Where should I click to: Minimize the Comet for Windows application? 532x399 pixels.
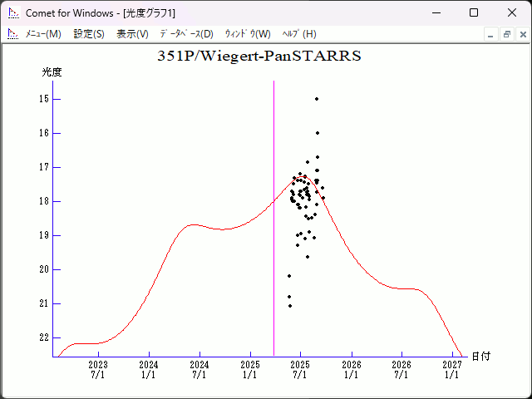pos(435,12)
